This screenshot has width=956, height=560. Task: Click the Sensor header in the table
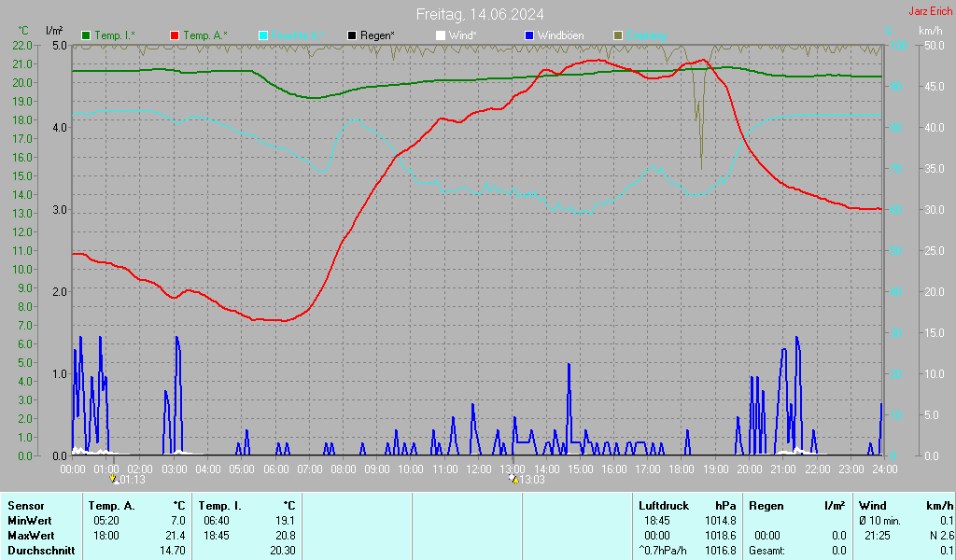coord(25,505)
